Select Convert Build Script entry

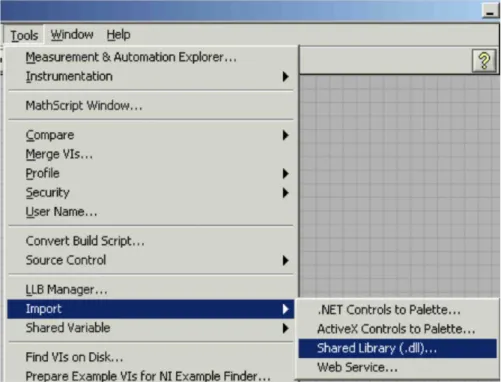(x=150, y=241)
